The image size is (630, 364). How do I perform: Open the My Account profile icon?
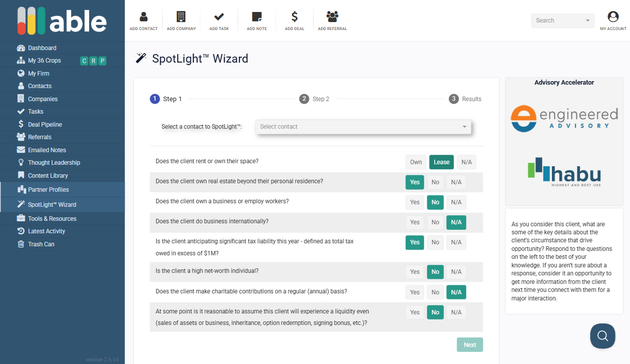[x=613, y=17]
